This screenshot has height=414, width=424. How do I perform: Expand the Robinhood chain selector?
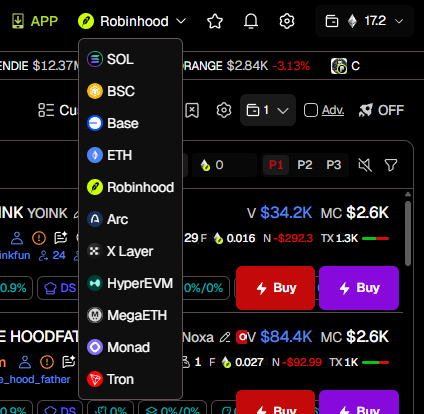pos(132,21)
